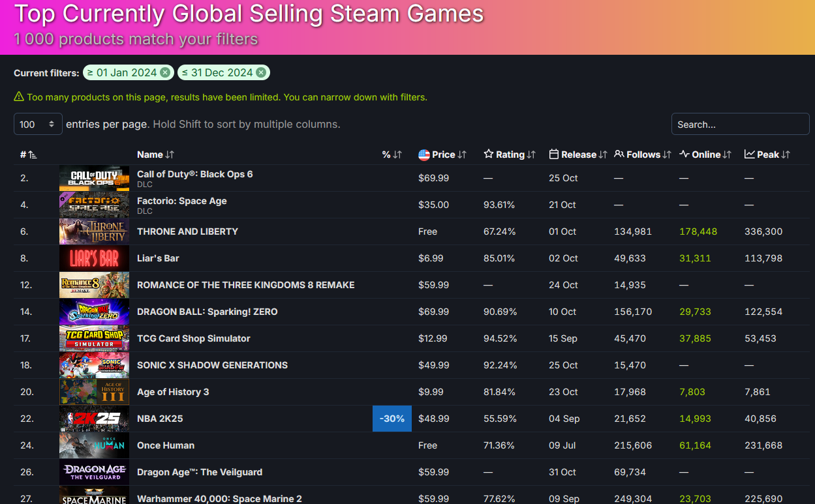Open the NBA 2K25 link
Image resolution: width=815 pixels, height=504 pixels.
pos(161,419)
